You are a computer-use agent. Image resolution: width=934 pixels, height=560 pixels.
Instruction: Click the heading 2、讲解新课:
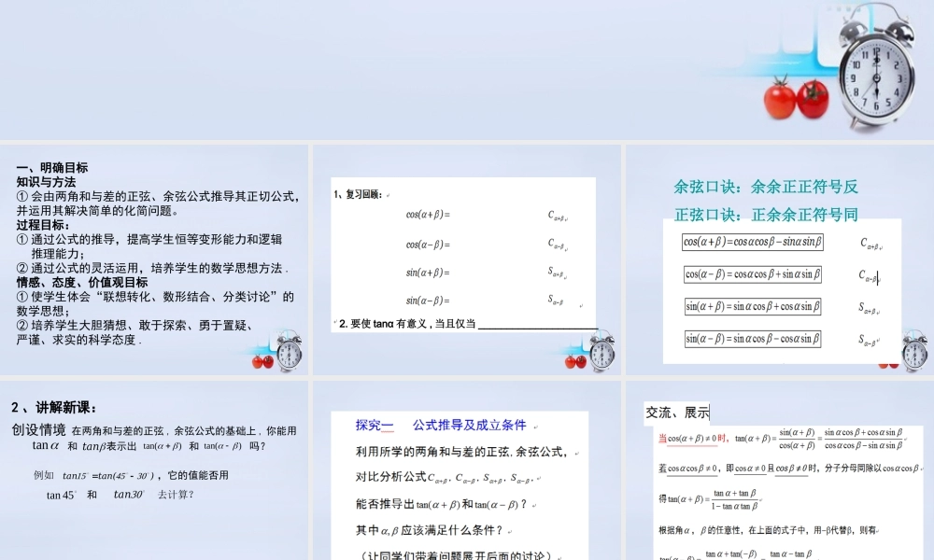coord(53,408)
